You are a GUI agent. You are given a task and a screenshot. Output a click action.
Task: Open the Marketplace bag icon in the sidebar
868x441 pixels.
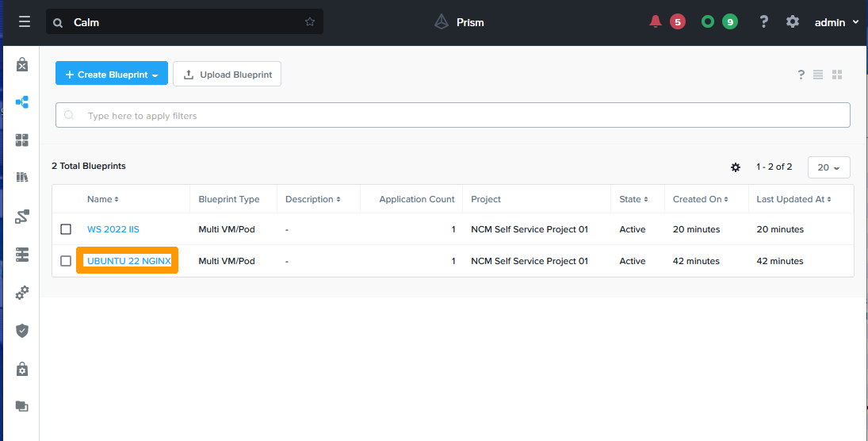[22, 64]
